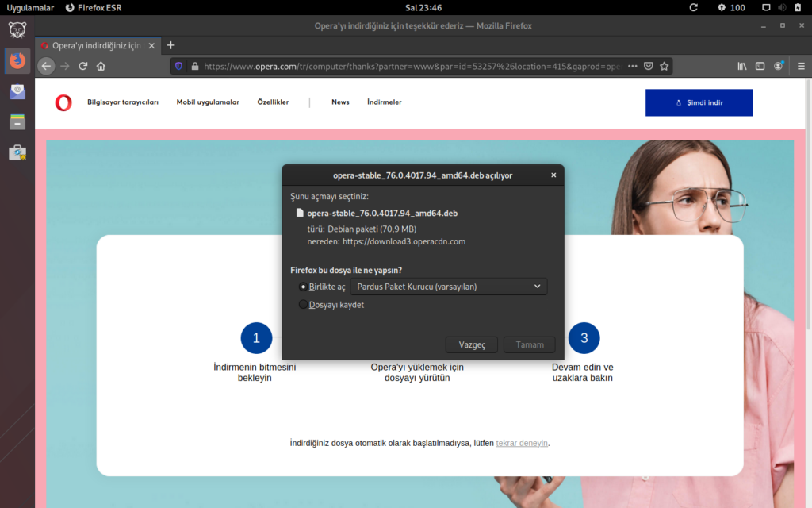Click the display icon in system tray
Image resolution: width=812 pixels, height=508 pixels.
click(766, 7)
